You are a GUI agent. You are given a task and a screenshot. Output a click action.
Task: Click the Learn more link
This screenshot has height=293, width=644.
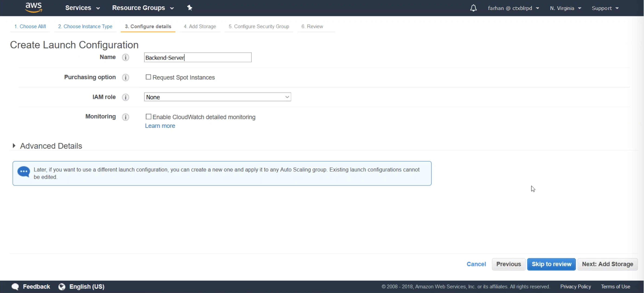pyautogui.click(x=160, y=126)
